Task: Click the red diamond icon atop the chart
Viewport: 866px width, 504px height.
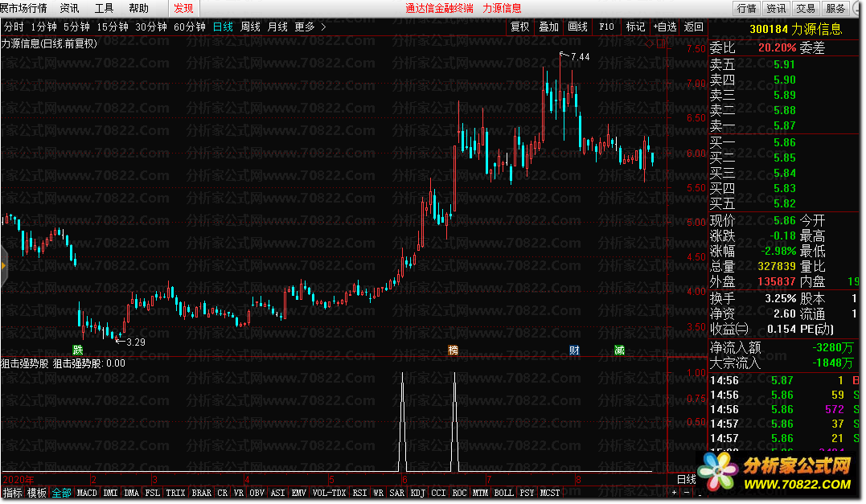Action: [x=649, y=43]
